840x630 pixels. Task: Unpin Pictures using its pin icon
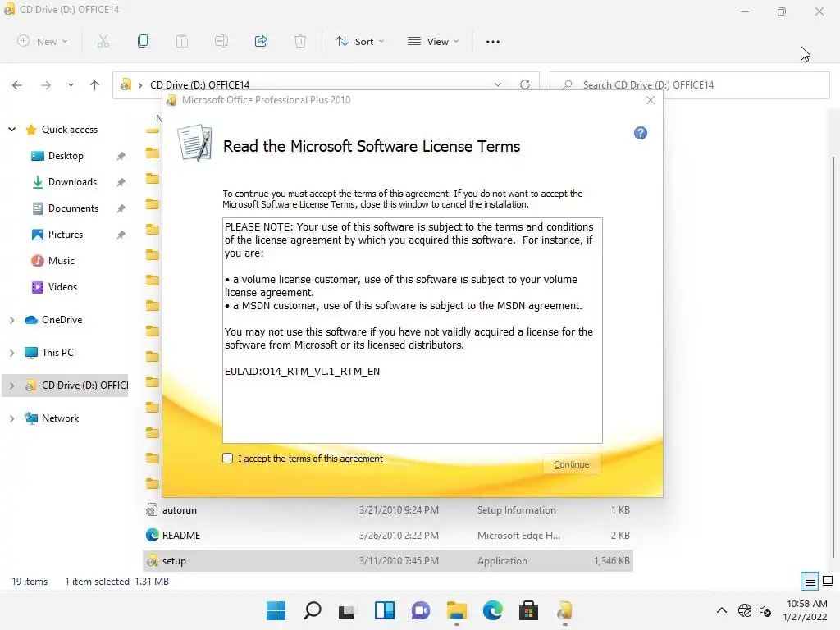(121, 235)
